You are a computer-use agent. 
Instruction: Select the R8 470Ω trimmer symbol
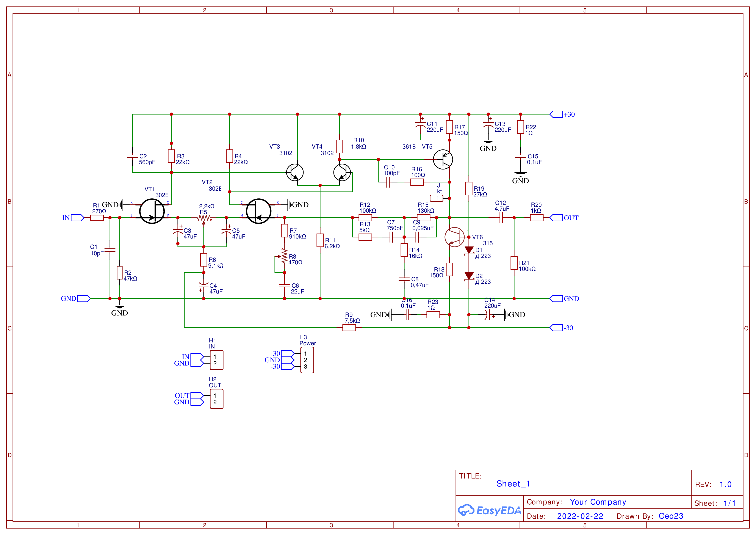coord(285,257)
